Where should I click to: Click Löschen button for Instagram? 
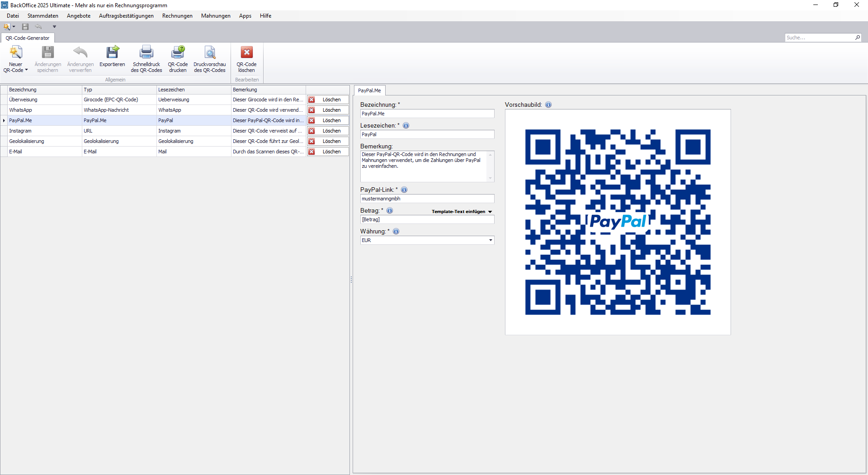tap(328, 131)
